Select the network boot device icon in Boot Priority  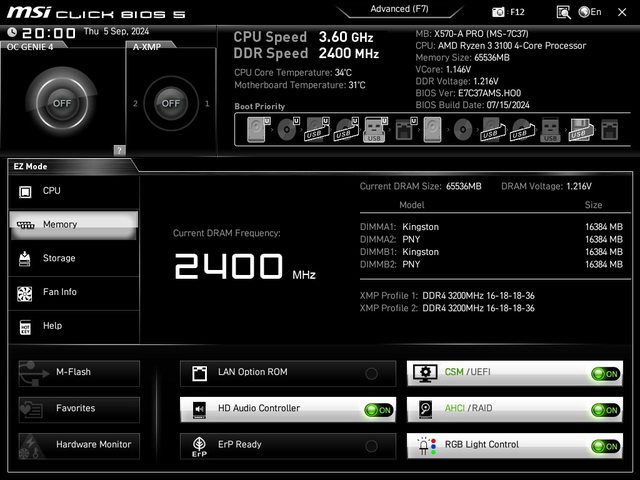[403, 129]
